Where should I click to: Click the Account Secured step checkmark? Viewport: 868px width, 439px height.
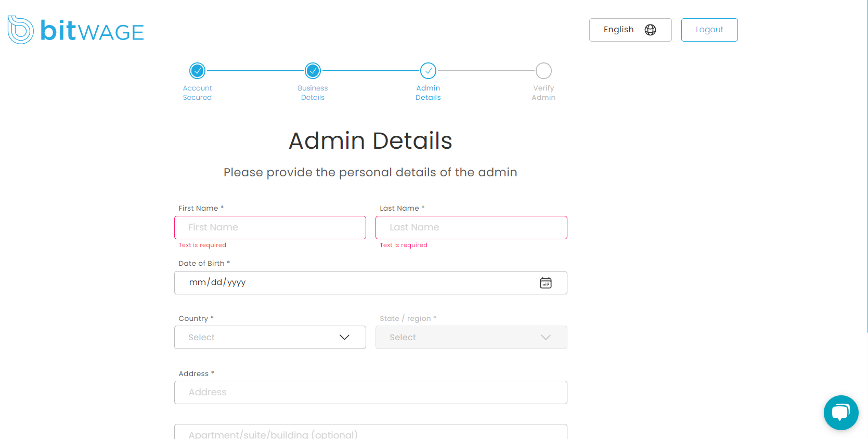click(x=197, y=71)
